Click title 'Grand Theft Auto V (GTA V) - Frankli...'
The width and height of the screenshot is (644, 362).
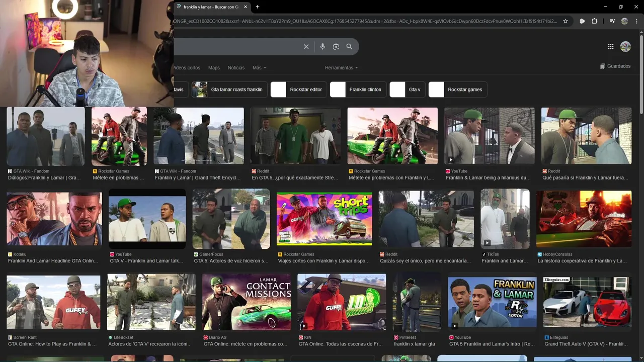click(x=586, y=344)
